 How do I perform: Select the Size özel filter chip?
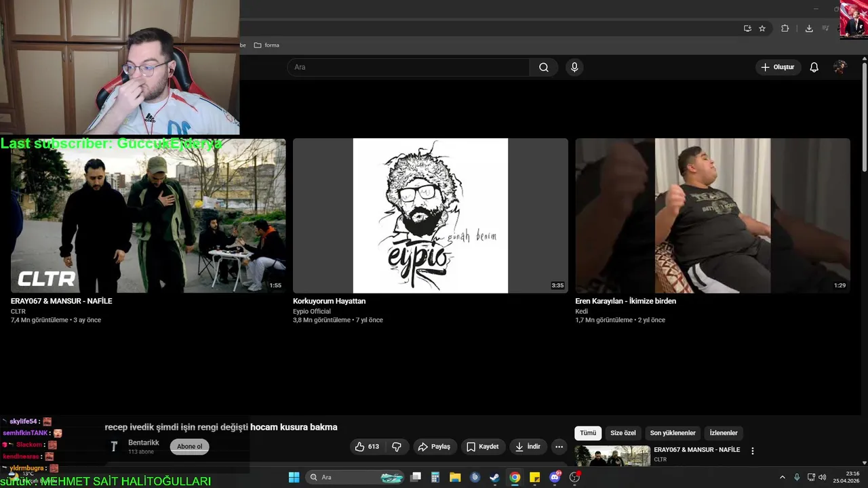pos(623,433)
